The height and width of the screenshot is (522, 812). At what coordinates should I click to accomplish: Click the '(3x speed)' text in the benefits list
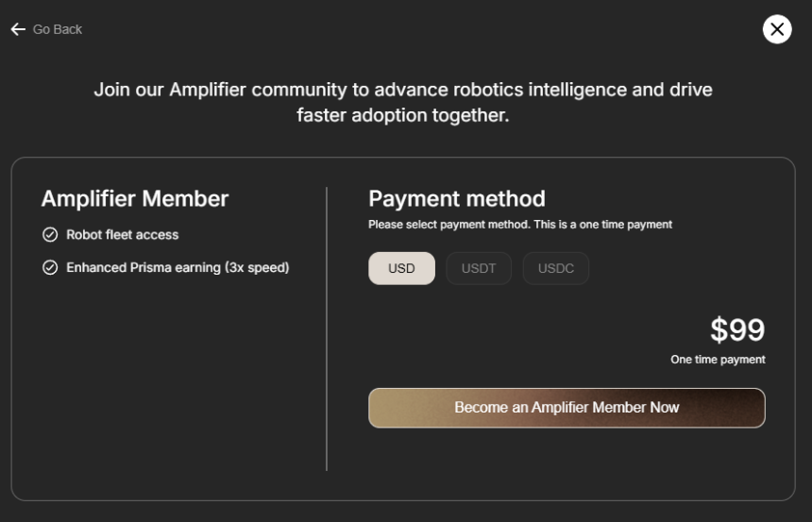click(x=257, y=268)
